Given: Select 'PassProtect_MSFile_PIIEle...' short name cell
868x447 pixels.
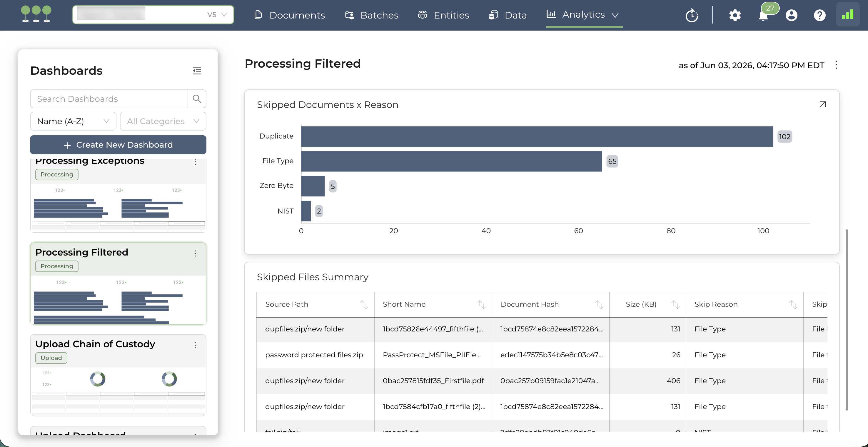Looking at the screenshot, I should click(433, 355).
